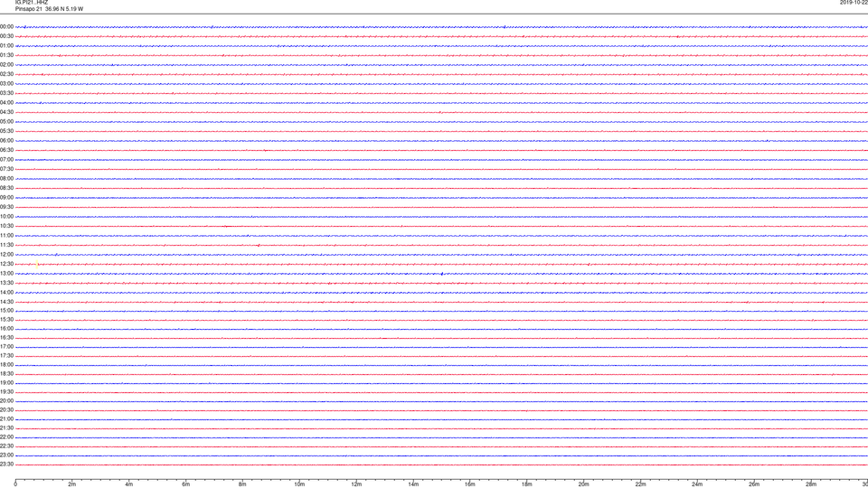
Task: Select the 10:30 trace time label
Action: 6,226
